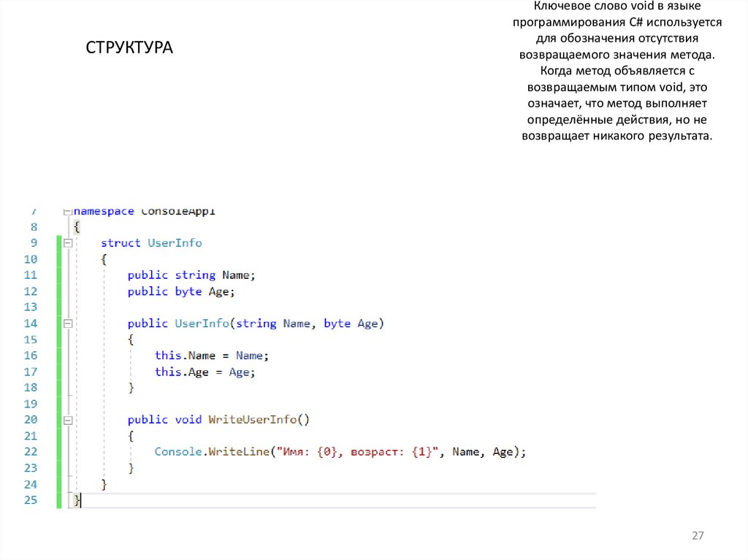Place cursor on this.Age assignment line
The width and height of the screenshot is (748, 560).
click(205, 372)
